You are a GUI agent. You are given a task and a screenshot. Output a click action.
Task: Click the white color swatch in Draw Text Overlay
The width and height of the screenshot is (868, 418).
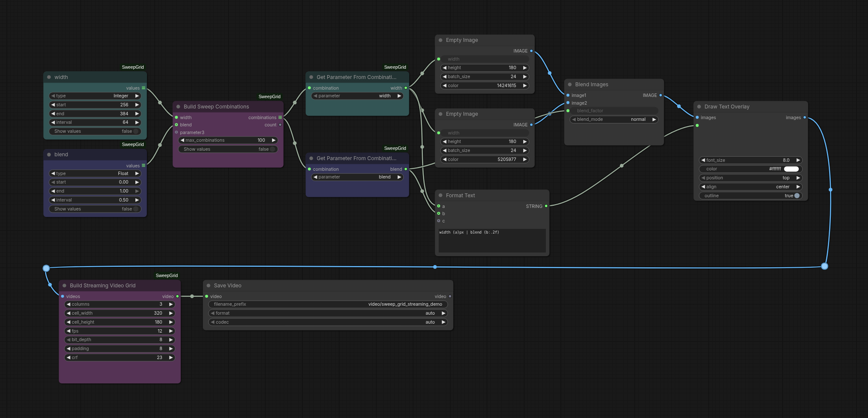click(791, 169)
